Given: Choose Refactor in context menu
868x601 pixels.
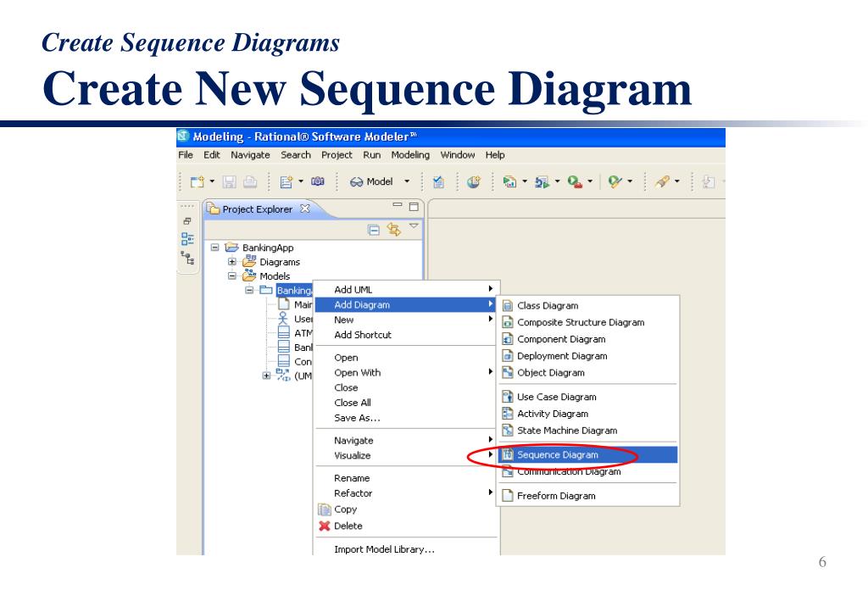Looking at the screenshot, I should click(x=406, y=493).
